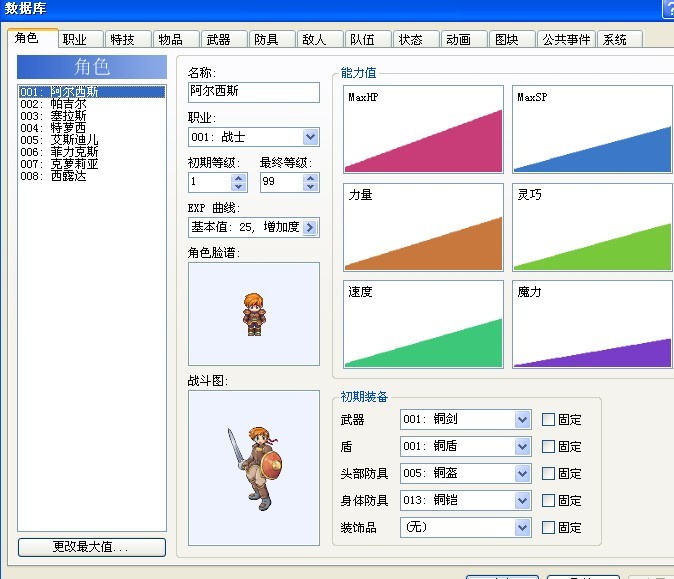The image size is (674, 579).
Task: Click the 名称 input field
Action: click(x=254, y=92)
